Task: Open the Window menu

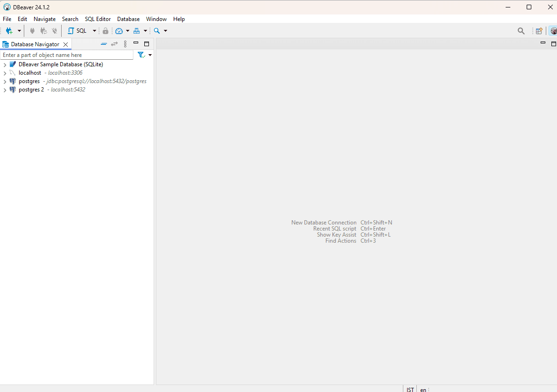Action: pos(156,19)
